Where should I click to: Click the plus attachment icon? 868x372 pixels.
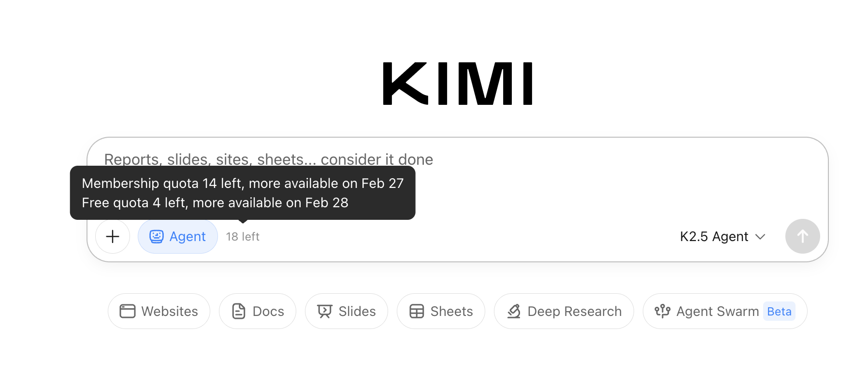pos(113,236)
